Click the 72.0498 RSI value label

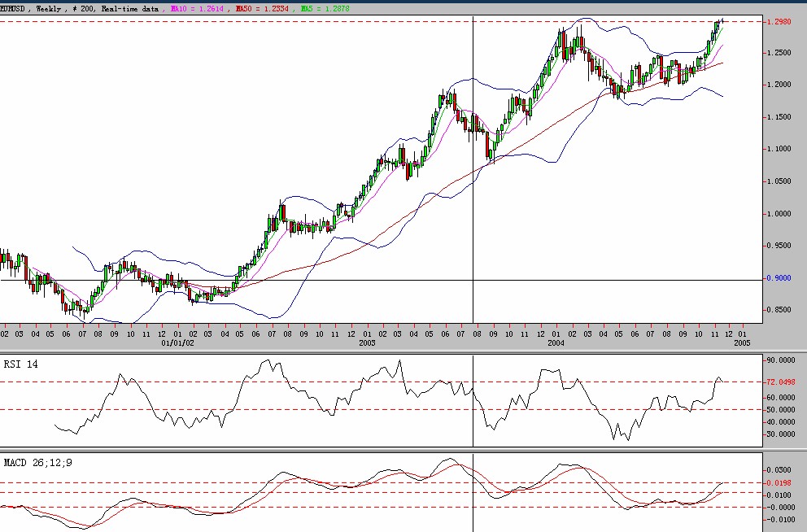pos(780,382)
